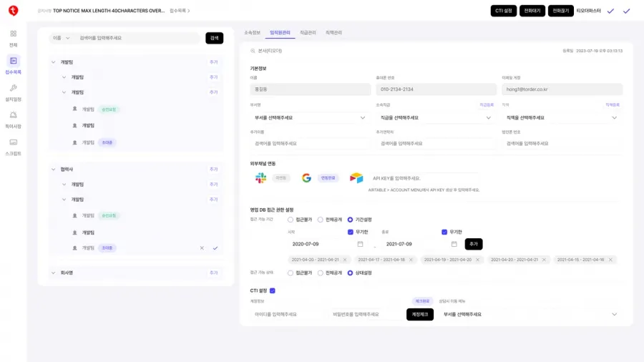Click the red T logo icon
Screen dimensions: 644x362
coord(13,10)
